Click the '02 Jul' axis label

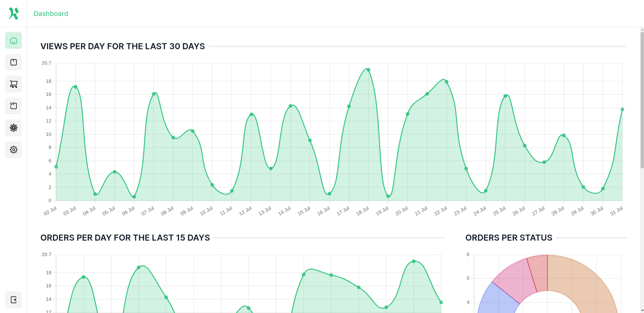click(50, 211)
